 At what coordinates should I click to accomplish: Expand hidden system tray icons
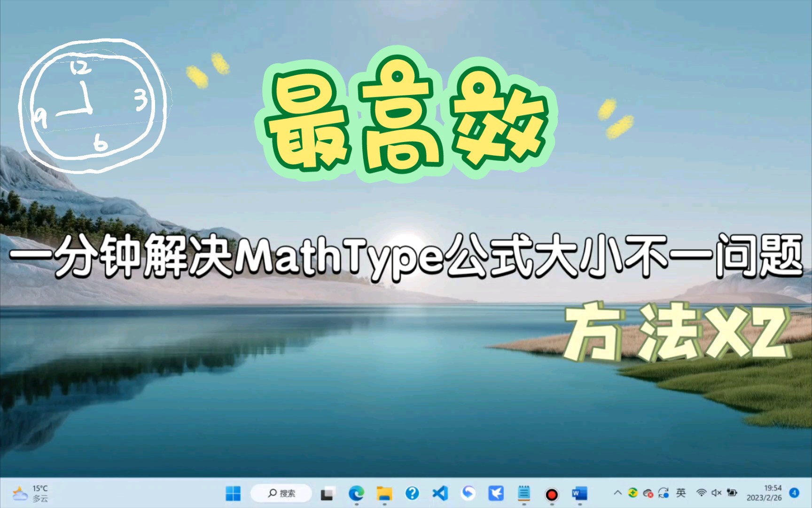(x=618, y=493)
